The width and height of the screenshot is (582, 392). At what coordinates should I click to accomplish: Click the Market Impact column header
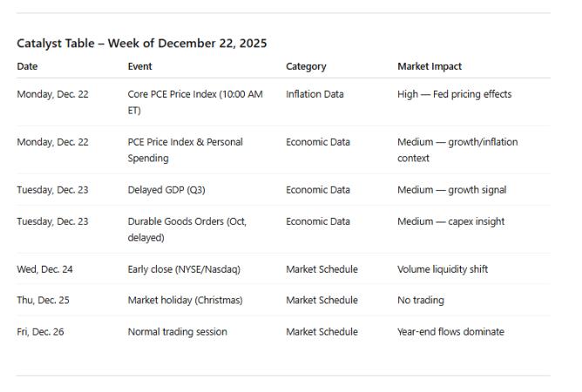click(430, 66)
